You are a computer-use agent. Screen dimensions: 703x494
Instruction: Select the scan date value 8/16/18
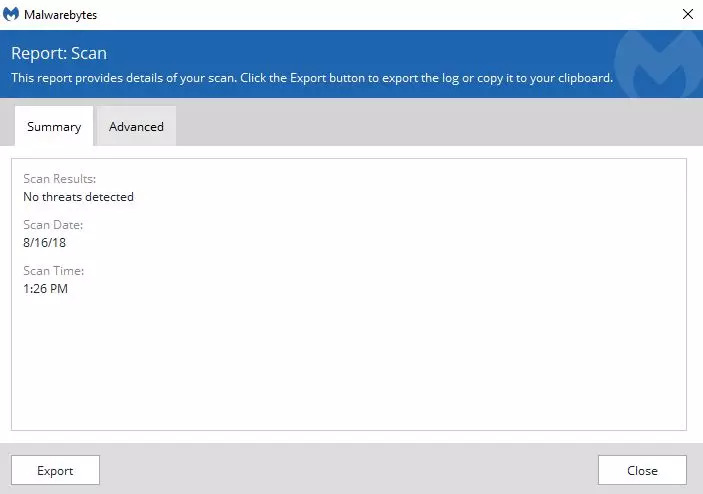click(x=44, y=243)
